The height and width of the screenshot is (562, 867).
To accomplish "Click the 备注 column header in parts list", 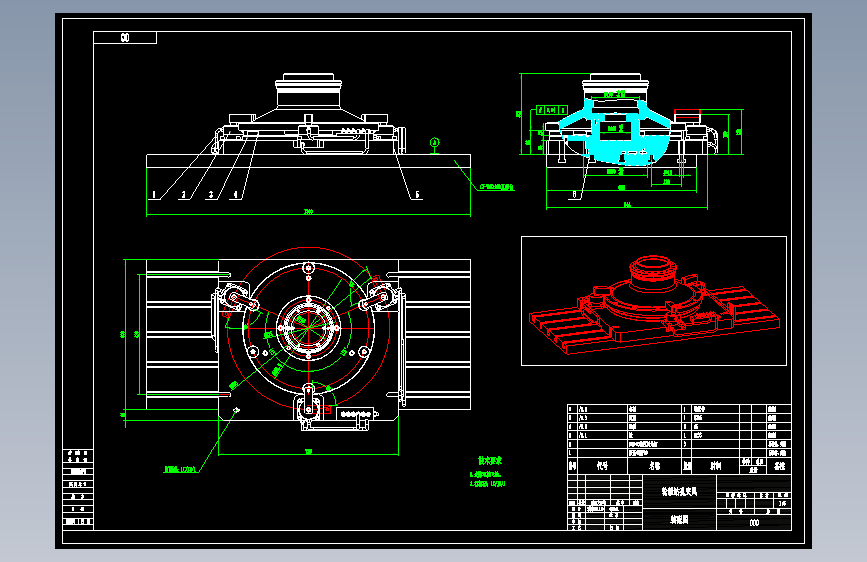I will click(x=780, y=466).
